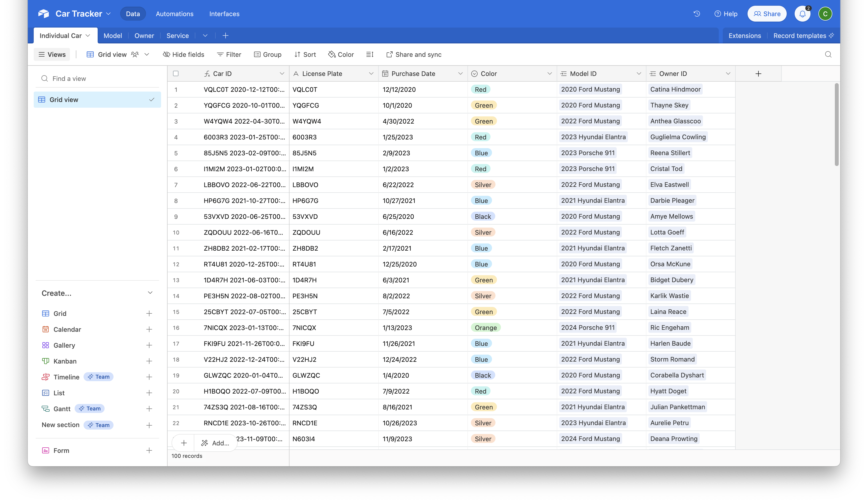
Task: Open table search with the magnifier icon
Action: pyautogui.click(x=829, y=55)
